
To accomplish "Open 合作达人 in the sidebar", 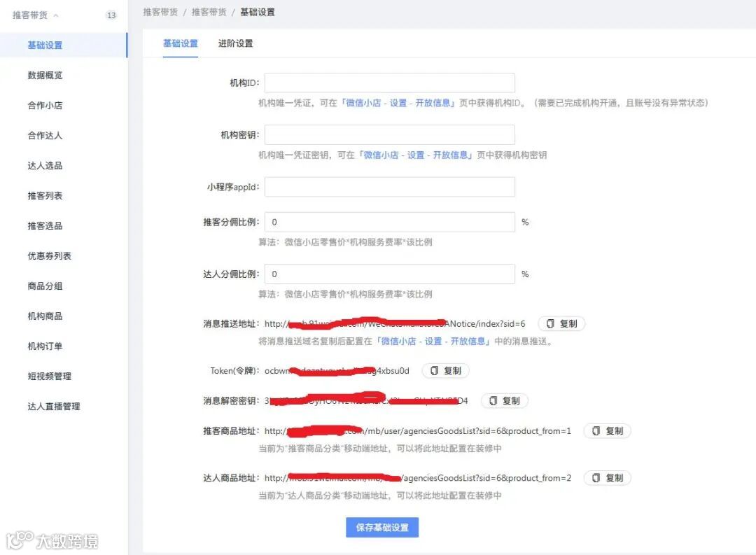I will click(46, 135).
